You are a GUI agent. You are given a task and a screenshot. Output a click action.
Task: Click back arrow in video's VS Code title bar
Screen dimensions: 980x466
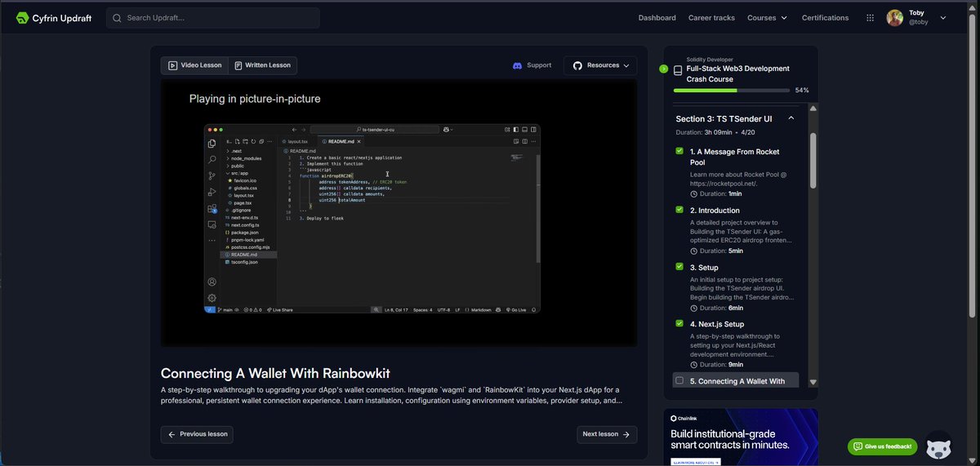292,129
